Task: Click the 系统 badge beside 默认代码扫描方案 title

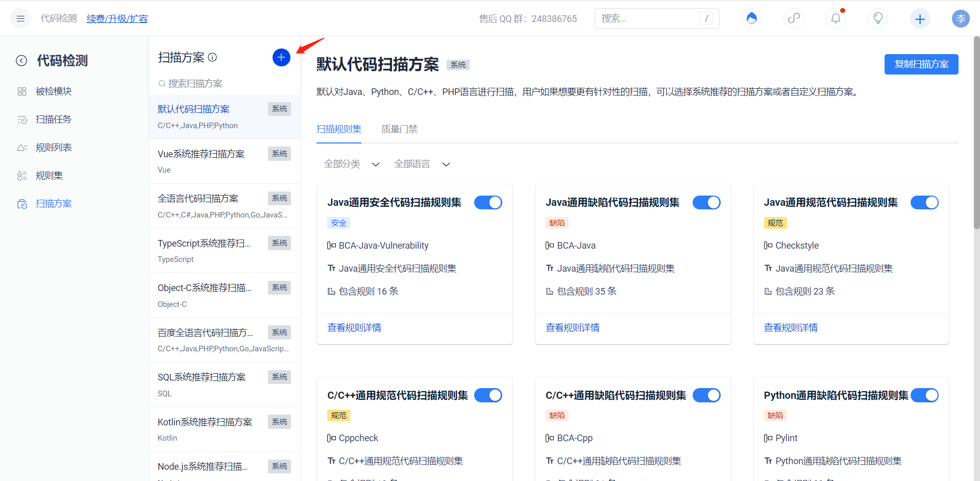Action: pos(458,65)
